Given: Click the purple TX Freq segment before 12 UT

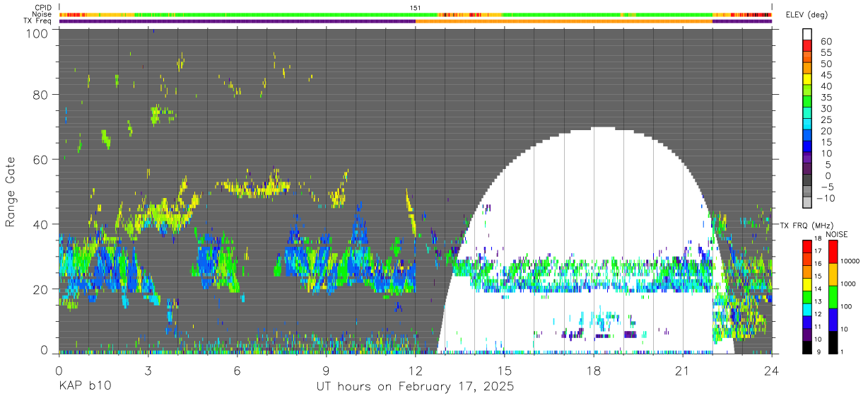Looking at the screenshot, I should [x=237, y=21].
